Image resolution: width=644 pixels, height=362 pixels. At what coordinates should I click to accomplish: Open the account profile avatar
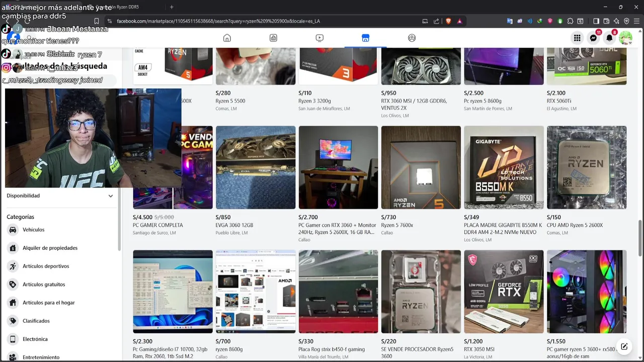625,38
